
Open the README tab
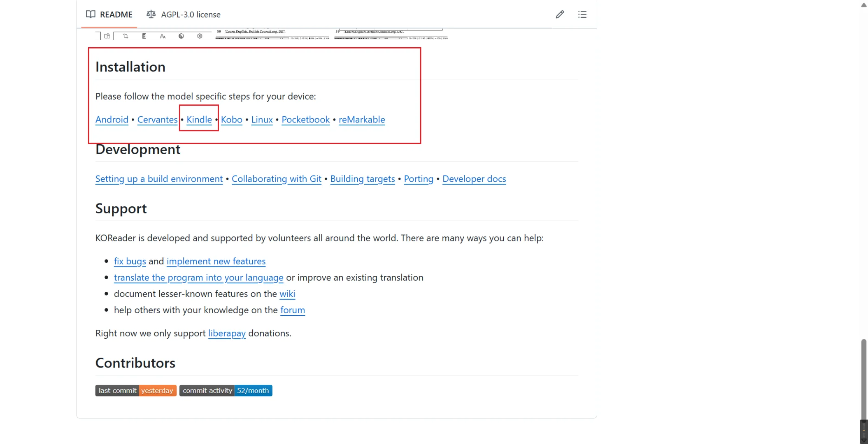[109, 14]
